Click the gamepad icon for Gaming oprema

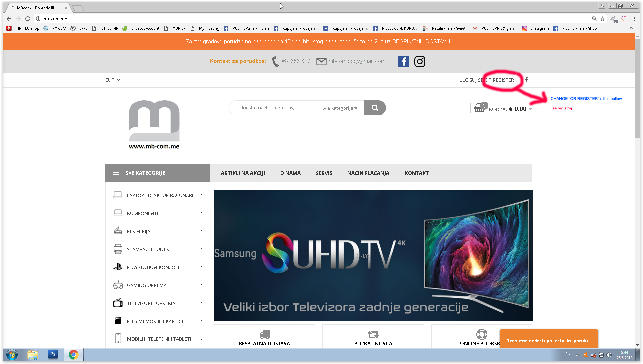(x=118, y=285)
